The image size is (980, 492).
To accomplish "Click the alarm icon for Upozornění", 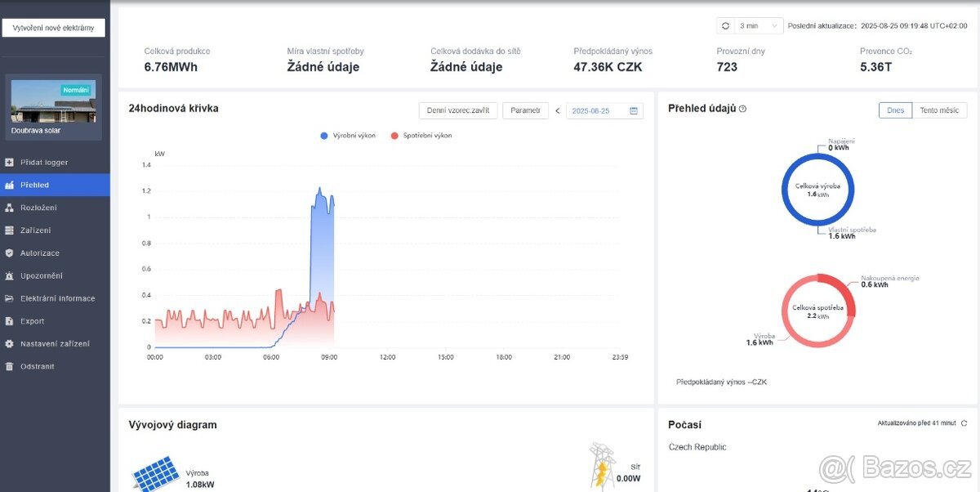I will click(10, 276).
